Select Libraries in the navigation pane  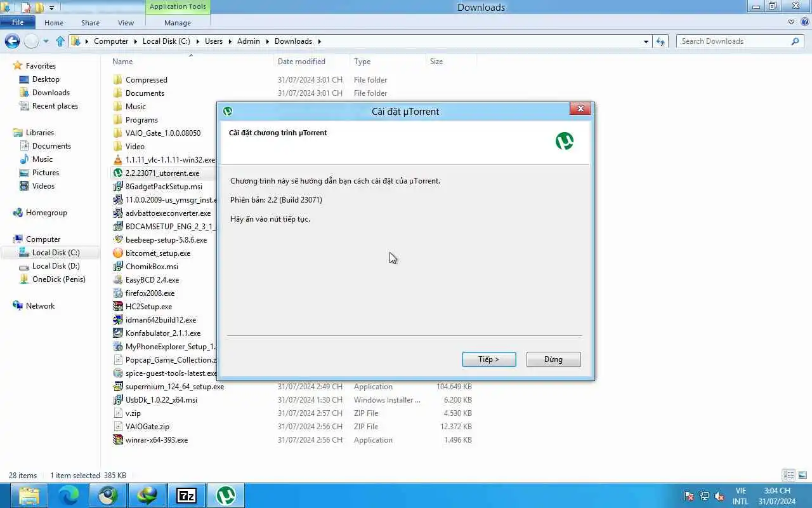[40, 133]
